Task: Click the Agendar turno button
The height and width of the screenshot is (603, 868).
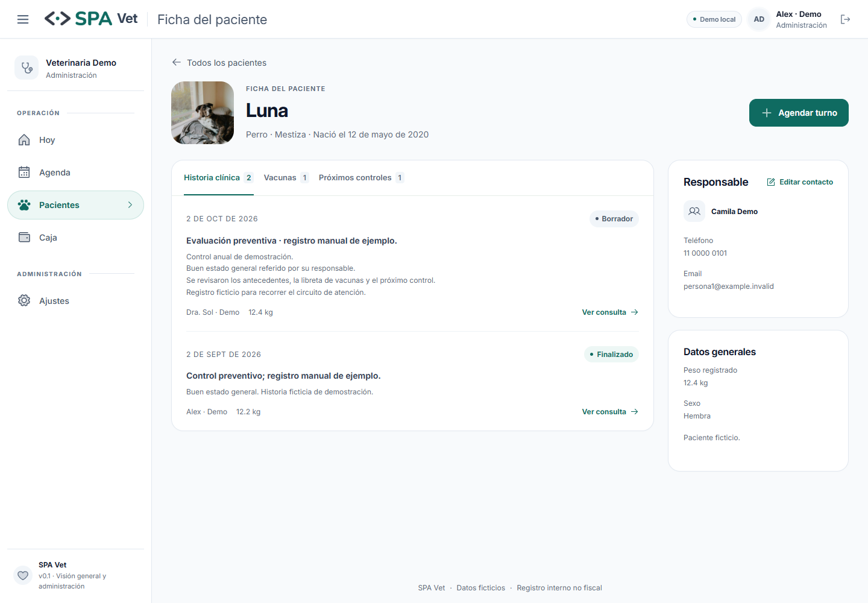Action: coord(799,113)
